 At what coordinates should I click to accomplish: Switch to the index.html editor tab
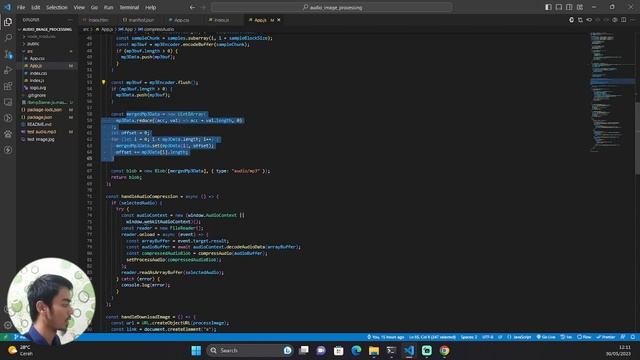click(x=98, y=20)
